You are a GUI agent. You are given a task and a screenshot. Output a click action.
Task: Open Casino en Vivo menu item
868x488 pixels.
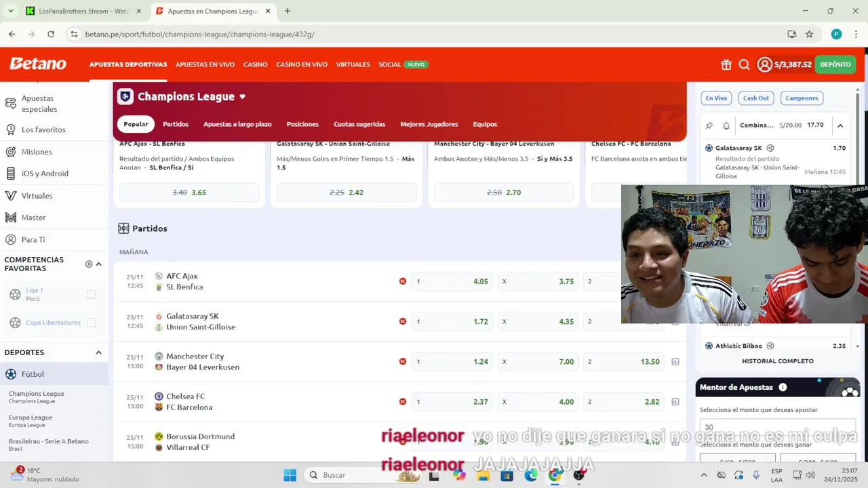[302, 64]
